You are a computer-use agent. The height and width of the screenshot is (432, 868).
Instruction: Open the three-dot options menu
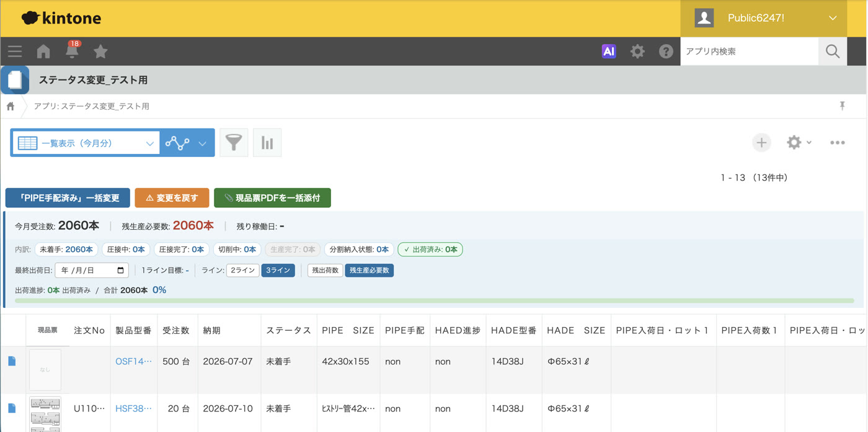point(838,143)
